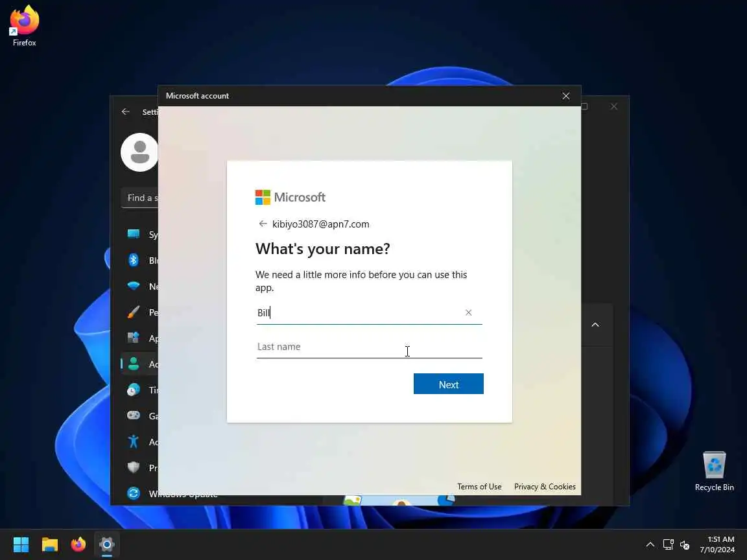
Task: Open File Explorer from the taskbar
Action: point(49,544)
